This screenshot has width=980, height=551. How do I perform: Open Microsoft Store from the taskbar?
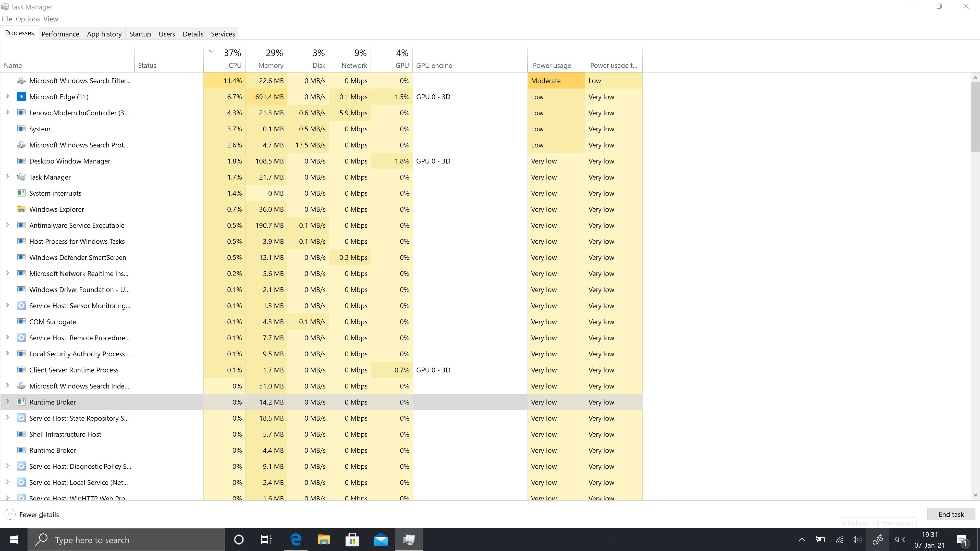[352, 540]
